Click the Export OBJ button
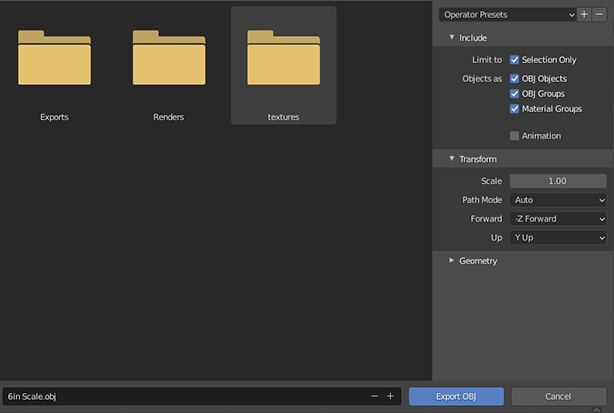This screenshot has width=614, height=413. tap(456, 396)
